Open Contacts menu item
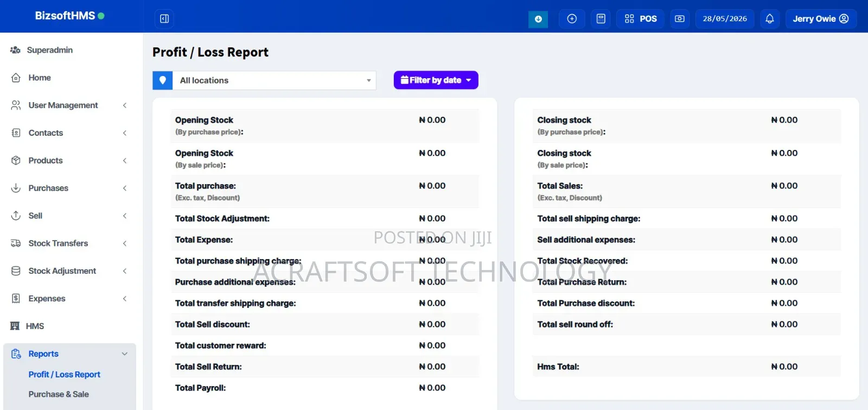The height and width of the screenshot is (410, 868). (46, 133)
